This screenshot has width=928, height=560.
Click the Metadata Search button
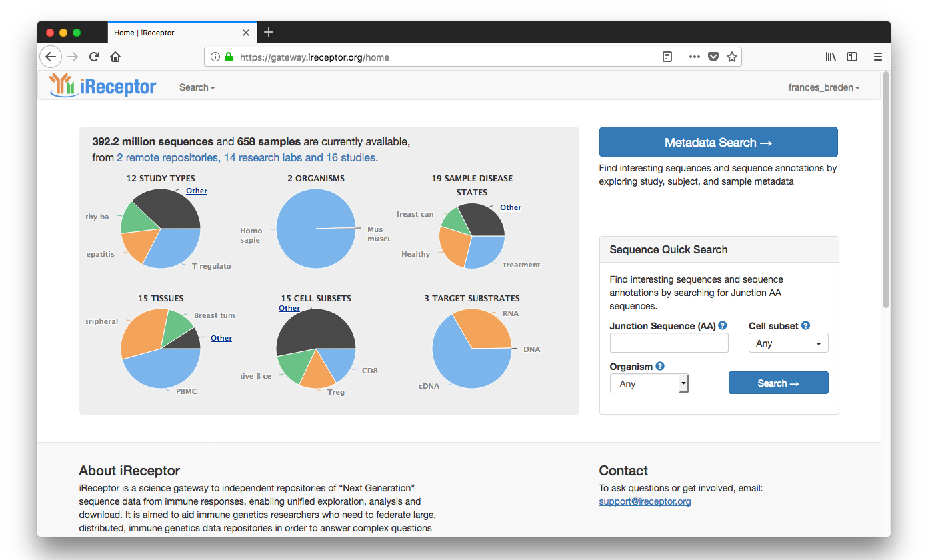pyautogui.click(x=718, y=142)
